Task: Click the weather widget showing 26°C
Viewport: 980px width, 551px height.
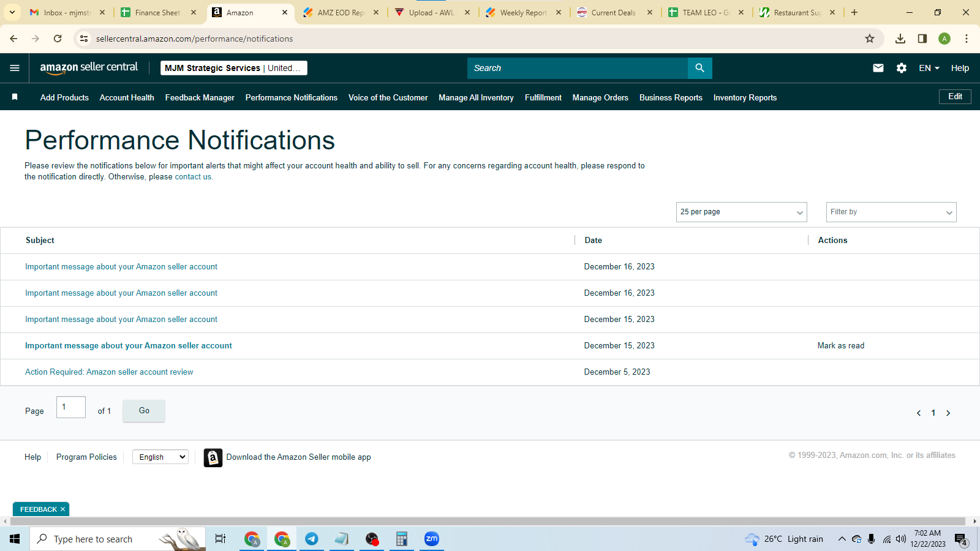Action: pos(784,539)
